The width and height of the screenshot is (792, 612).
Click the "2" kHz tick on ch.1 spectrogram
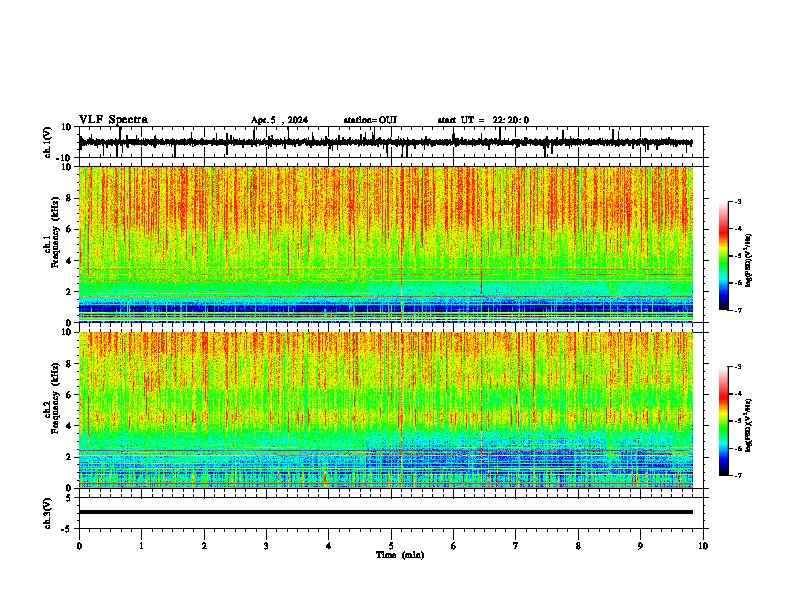pos(70,292)
